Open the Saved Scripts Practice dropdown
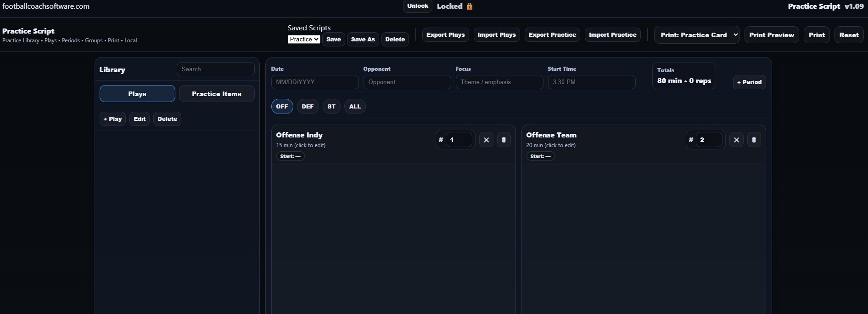This screenshot has width=868, height=314. tap(304, 40)
